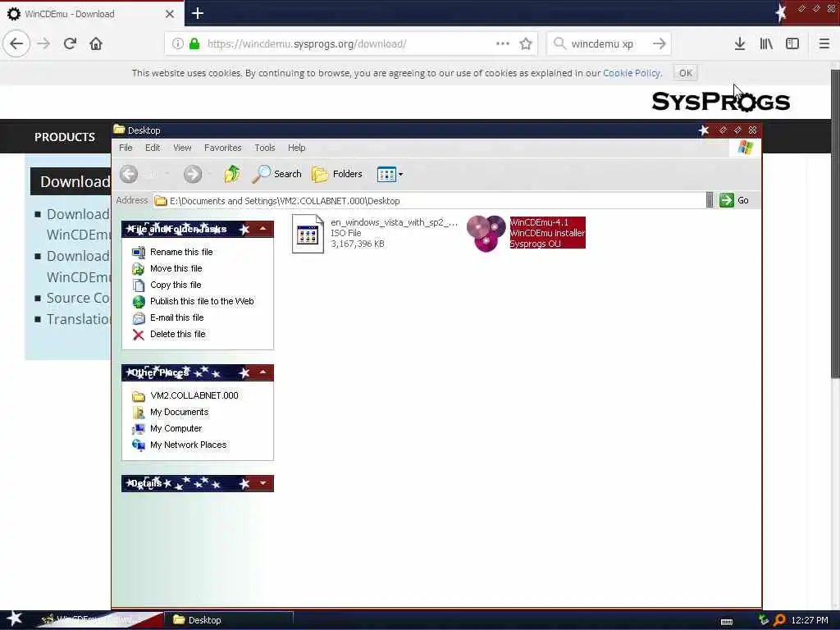Expand the Details panel

(x=263, y=483)
